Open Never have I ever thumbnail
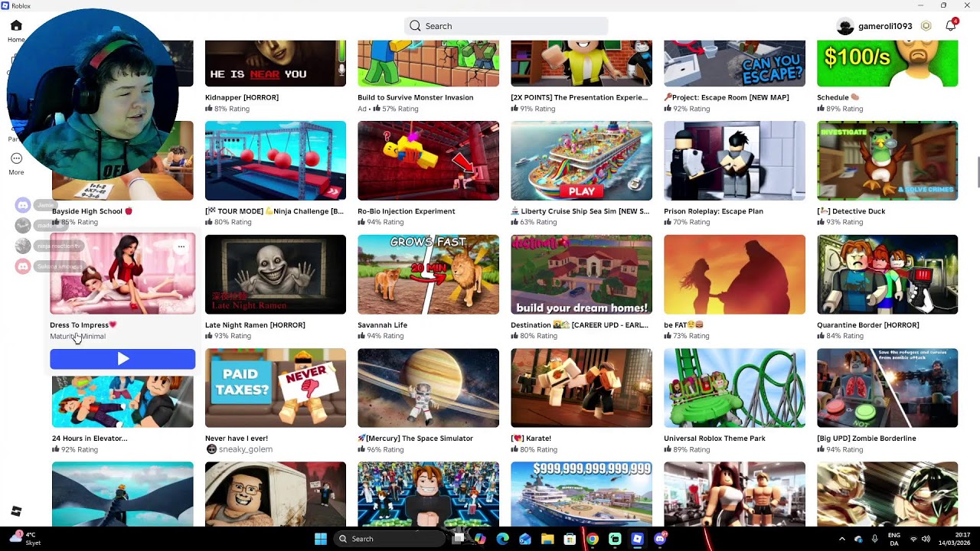This screenshot has width=980, height=551. click(x=276, y=388)
